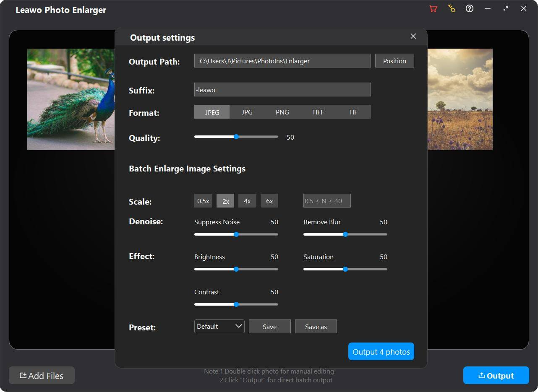
Task: Select the peacock photo thumbnail
Action: (71, 99)
